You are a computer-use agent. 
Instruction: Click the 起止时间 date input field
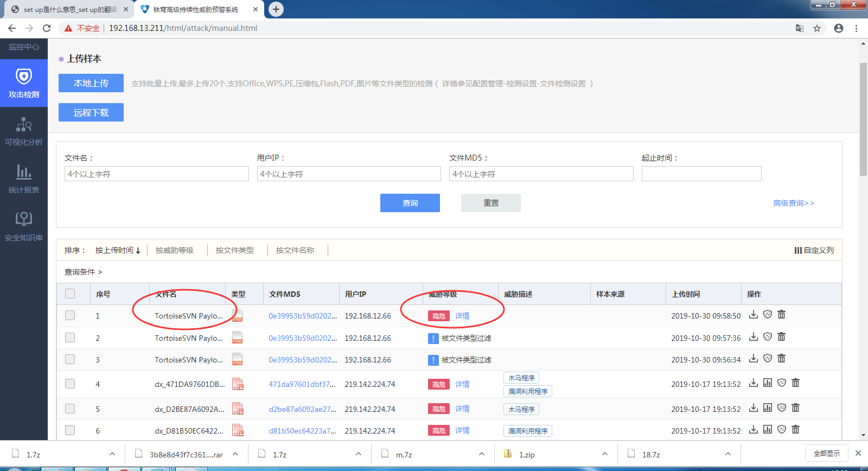point(701,174)
